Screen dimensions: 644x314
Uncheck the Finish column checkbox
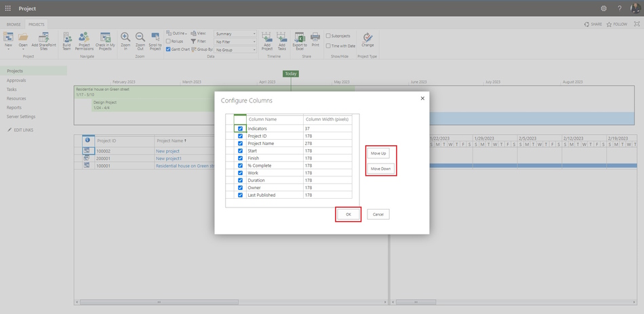[x=240, y=158]
